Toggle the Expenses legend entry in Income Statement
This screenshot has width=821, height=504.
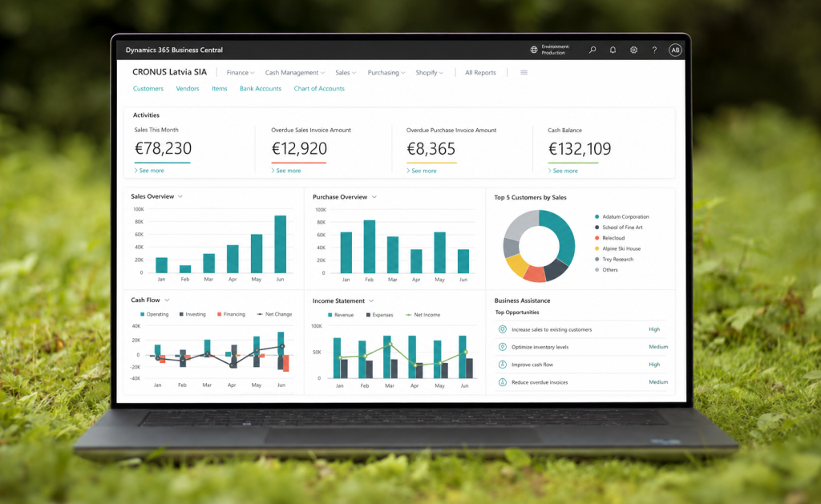[x=379, y=315]
